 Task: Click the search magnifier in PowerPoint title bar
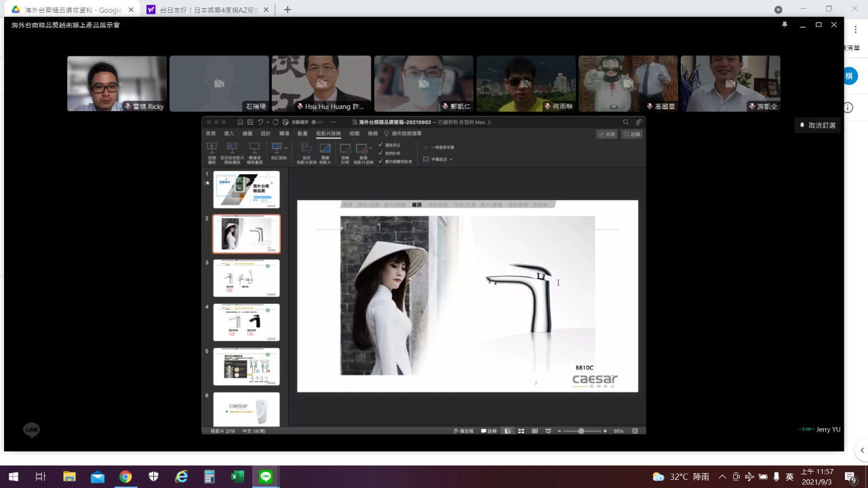pyautogui.click(x=626, y=122)
